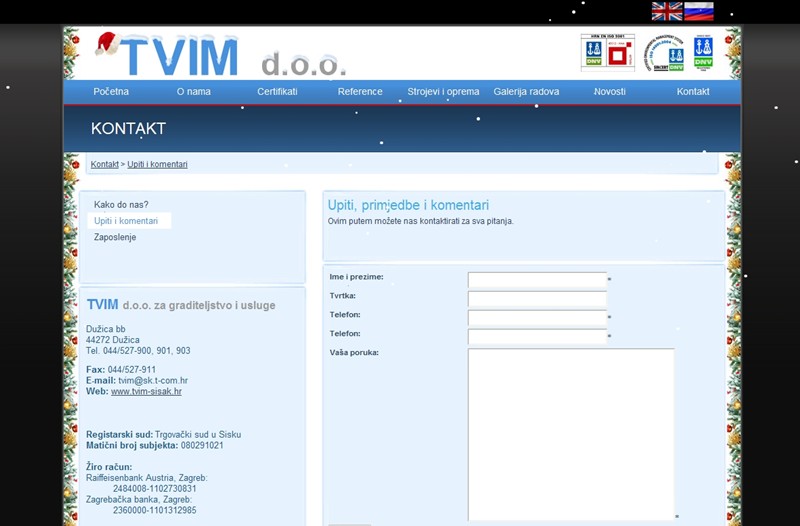Follow the Kontakt breadcrumb link
The width and height of the screenshot is (800, 526).
[105, 164]
